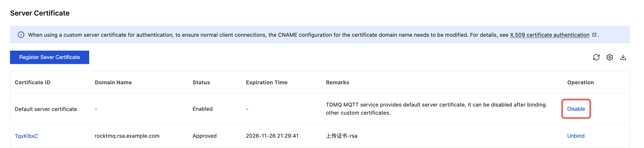Open certificate TqxKlbxC details
This screenshot has width=644, height=148.
pyautogui.click(x=26, y=136)
